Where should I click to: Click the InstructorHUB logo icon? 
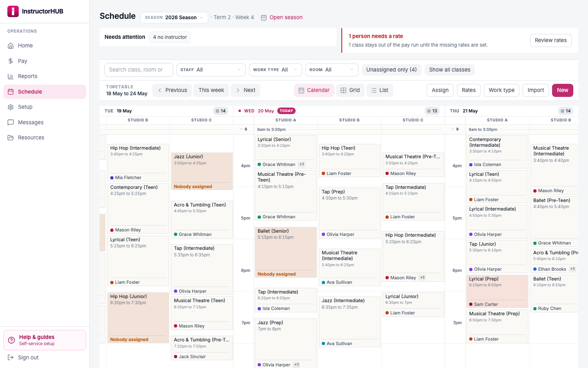(x=13, y=11)
